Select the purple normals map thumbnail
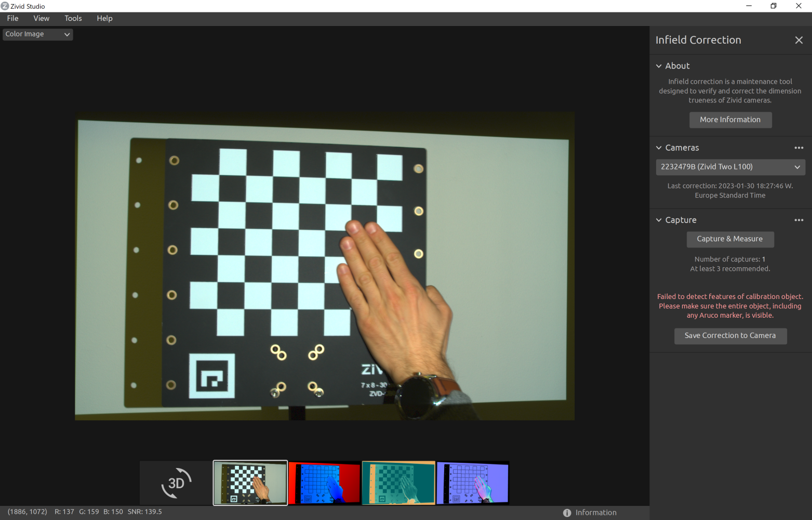The image size is (812, 520). tap(473, 483)
